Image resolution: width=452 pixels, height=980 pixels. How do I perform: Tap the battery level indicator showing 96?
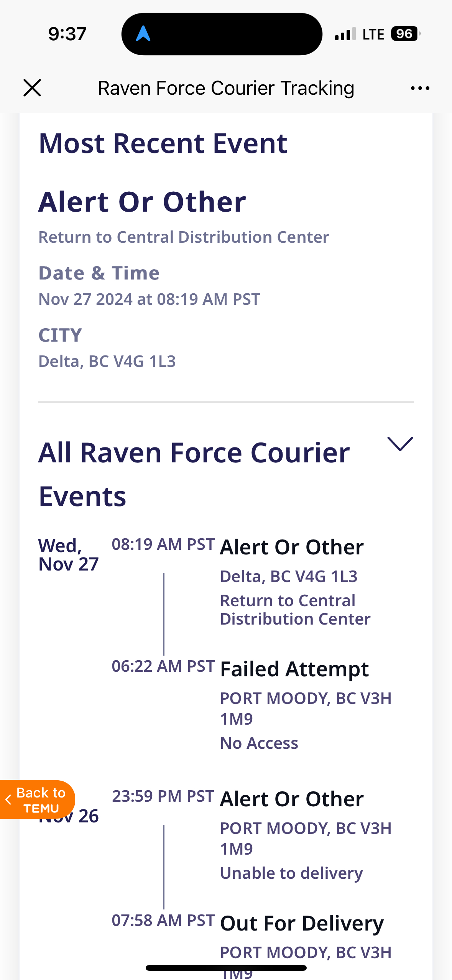pyautogui.click(x=405, y=34)
